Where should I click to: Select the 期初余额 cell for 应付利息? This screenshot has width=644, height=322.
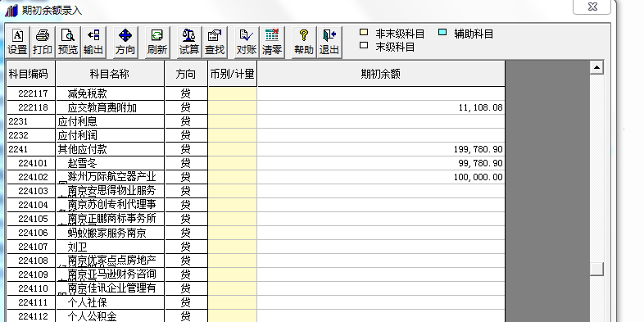click(x=381, y=121)
